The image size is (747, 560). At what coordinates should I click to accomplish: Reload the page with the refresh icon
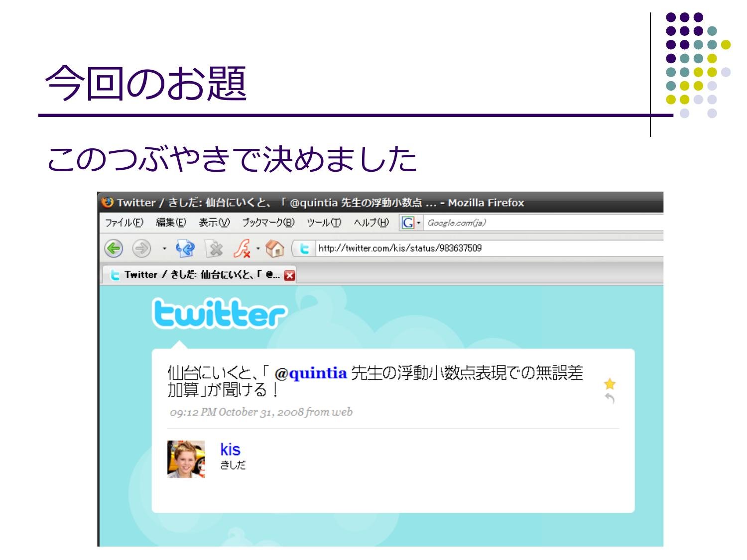click(185, 248)
